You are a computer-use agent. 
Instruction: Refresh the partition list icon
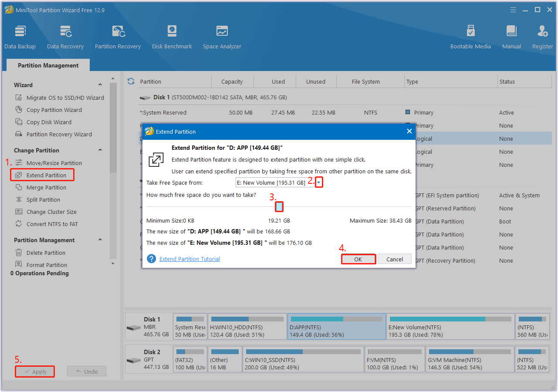(131, 81)
